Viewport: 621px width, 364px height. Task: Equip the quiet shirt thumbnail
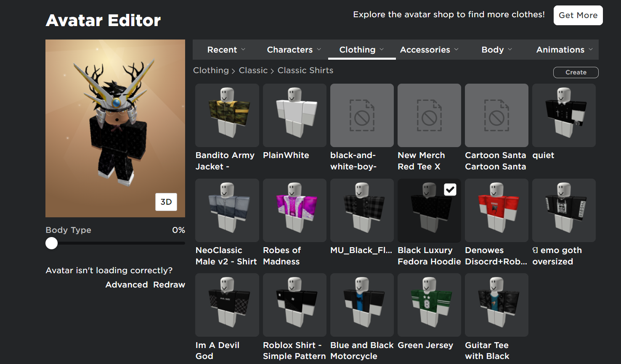[x=564, y=115]
